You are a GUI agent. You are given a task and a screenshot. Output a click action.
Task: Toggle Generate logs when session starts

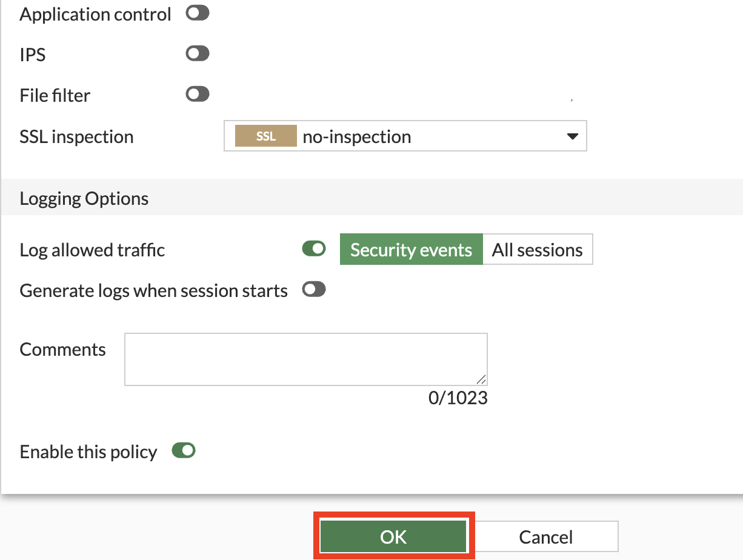point(314,290)
